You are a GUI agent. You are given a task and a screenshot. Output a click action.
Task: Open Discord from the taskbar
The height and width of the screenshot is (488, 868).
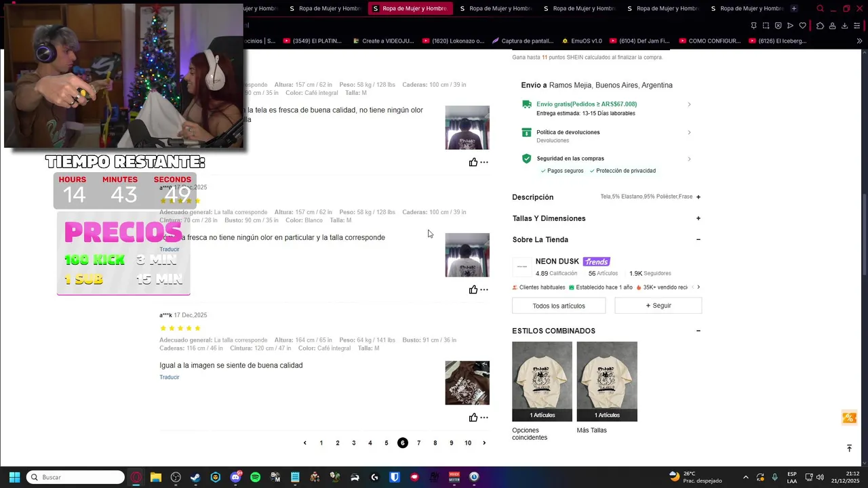[235, 477]
